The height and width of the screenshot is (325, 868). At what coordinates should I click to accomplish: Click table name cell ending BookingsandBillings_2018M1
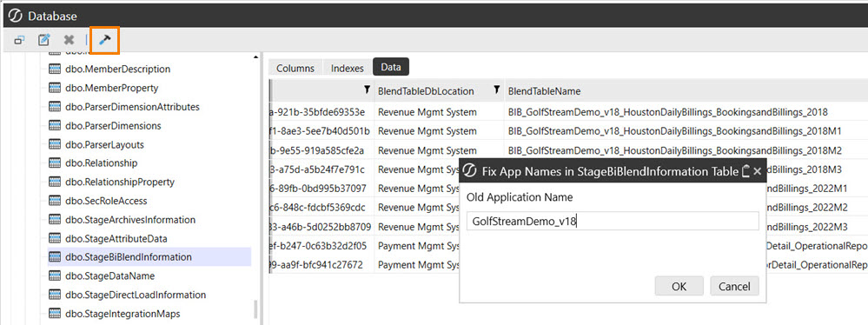point(675,131)
